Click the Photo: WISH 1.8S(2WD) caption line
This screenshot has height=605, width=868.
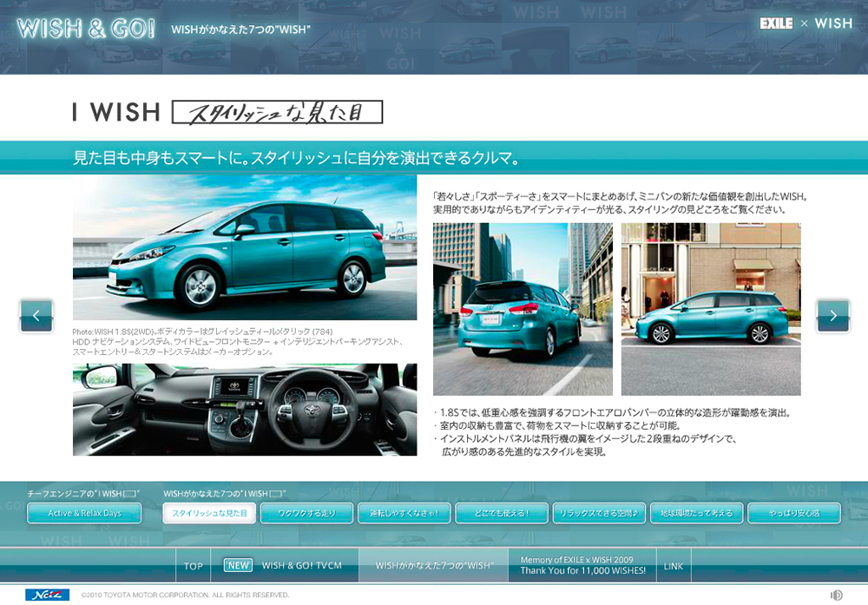click(x=202, y=332)
